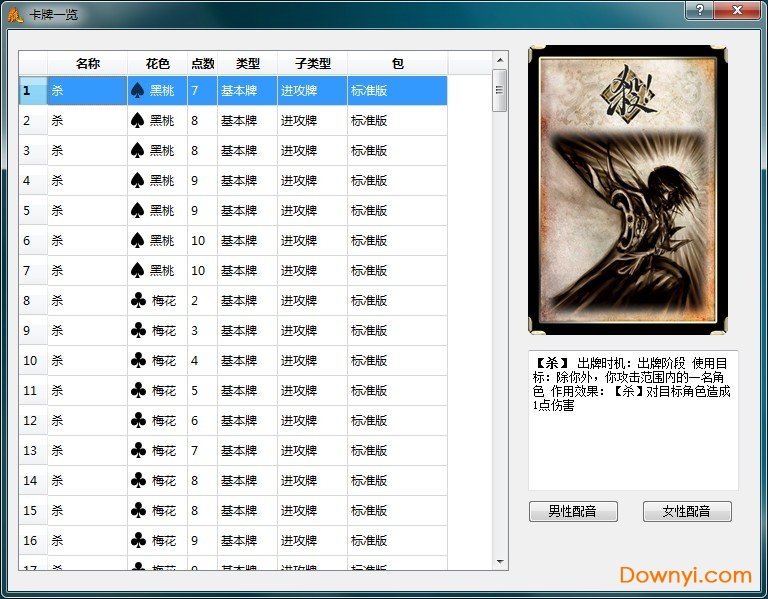Click 黑桃 suit text in row 3

click(162, 150)
